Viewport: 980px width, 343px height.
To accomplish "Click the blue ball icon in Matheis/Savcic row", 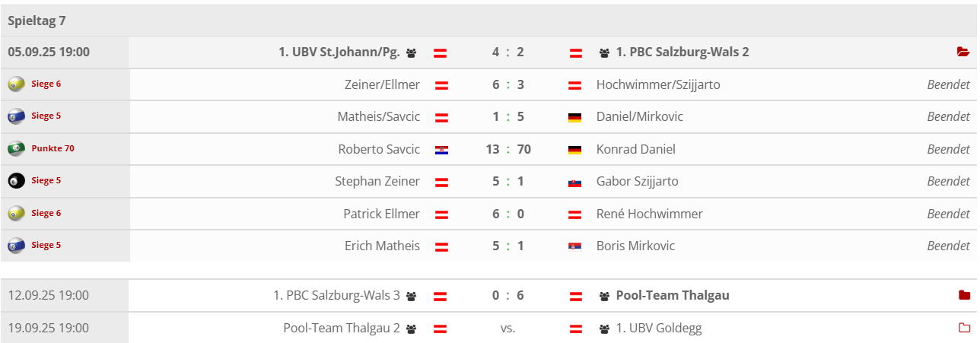I will tap(16, 116).
